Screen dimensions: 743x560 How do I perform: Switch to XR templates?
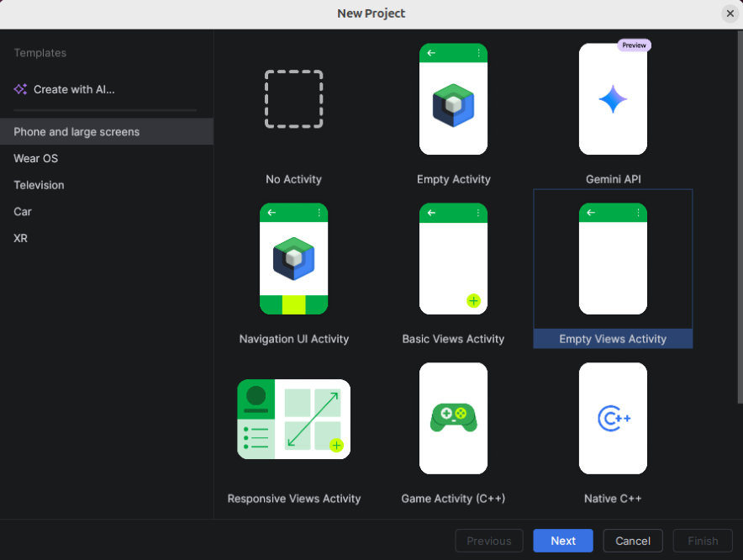107,238
